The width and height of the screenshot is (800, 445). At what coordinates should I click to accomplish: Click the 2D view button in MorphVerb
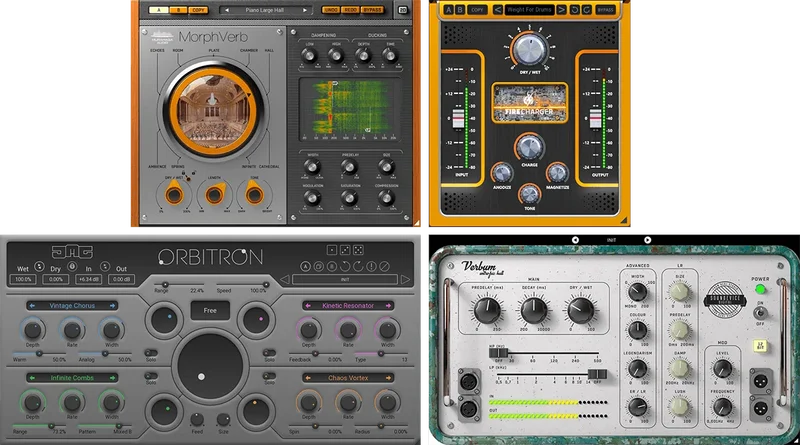tap(403, 10)
